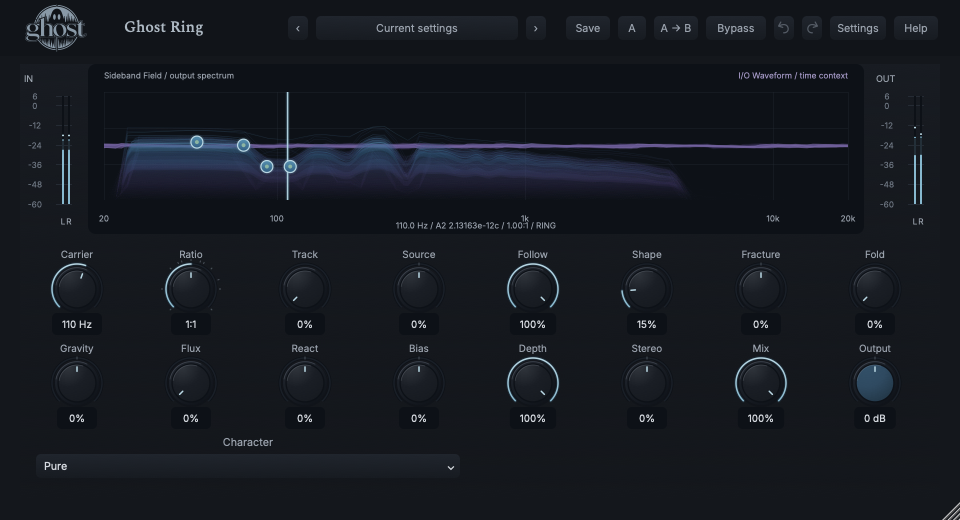960x520 pixels.
Task: Open the Current settings preset selector
Action: [416, 28]
